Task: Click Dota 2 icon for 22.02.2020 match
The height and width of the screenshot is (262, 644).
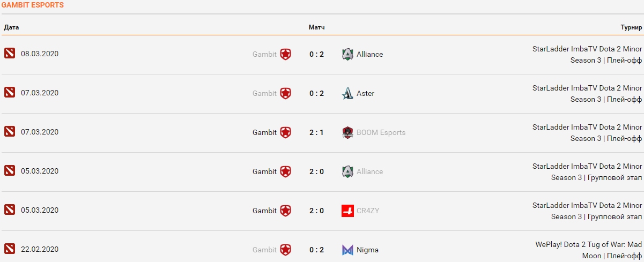Action: (10, 249)
